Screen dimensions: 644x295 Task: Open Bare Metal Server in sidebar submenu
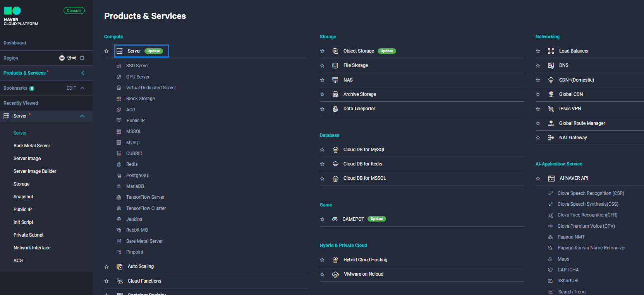(32, 146)
